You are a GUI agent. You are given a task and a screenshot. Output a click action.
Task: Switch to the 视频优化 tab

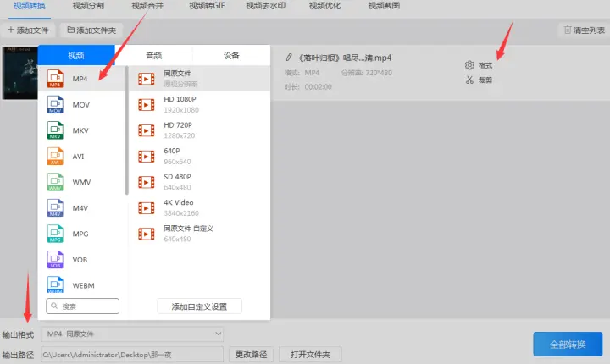[x=324, y=6]
